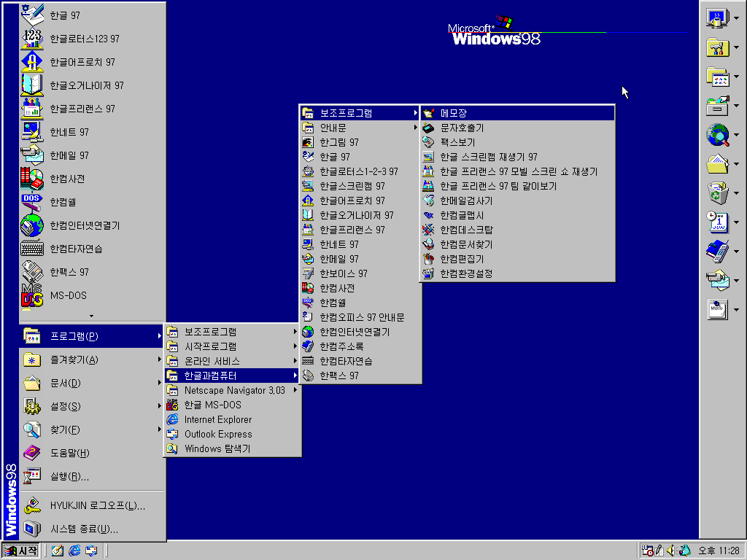Viewport: 747px width, 560px height.
Task: Expand 온라인 서비스 folder submenu
Action: click(x=233, y=361)
